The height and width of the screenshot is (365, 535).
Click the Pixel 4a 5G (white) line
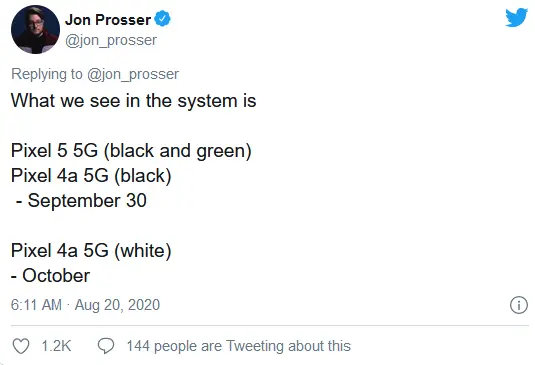91,251
